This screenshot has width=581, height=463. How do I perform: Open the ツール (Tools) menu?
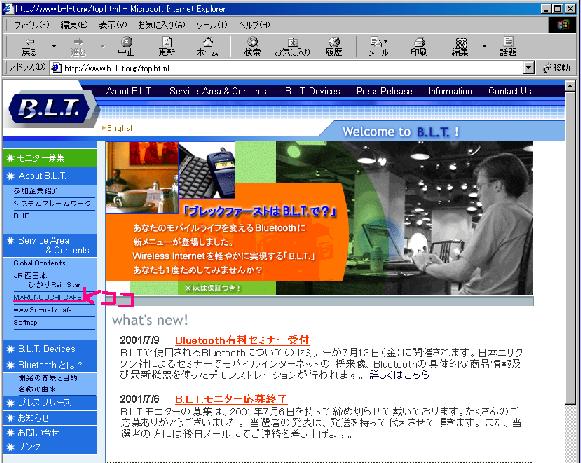(x=212, y=25)
